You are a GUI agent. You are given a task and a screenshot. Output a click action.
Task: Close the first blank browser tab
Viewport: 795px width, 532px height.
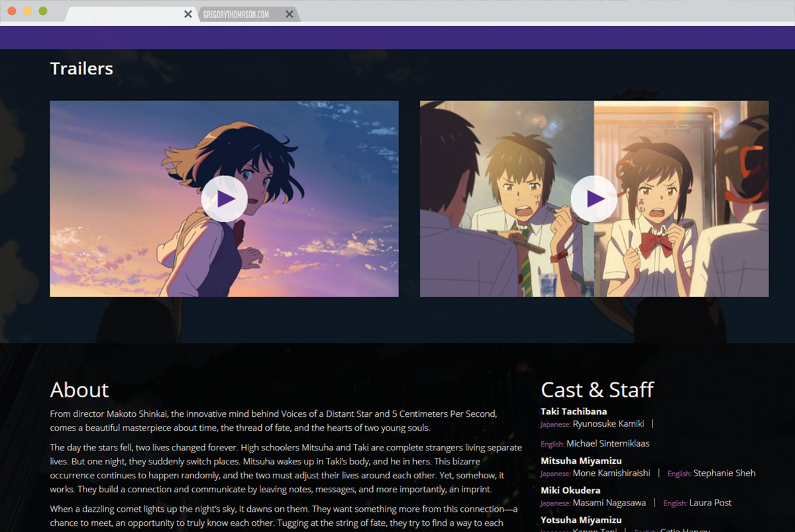point(188,14)
